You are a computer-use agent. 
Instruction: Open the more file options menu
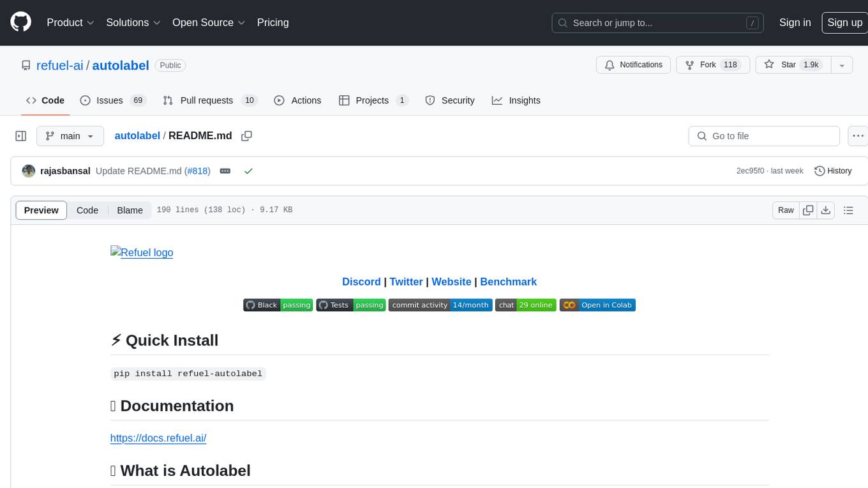click(x=858, y=136)
